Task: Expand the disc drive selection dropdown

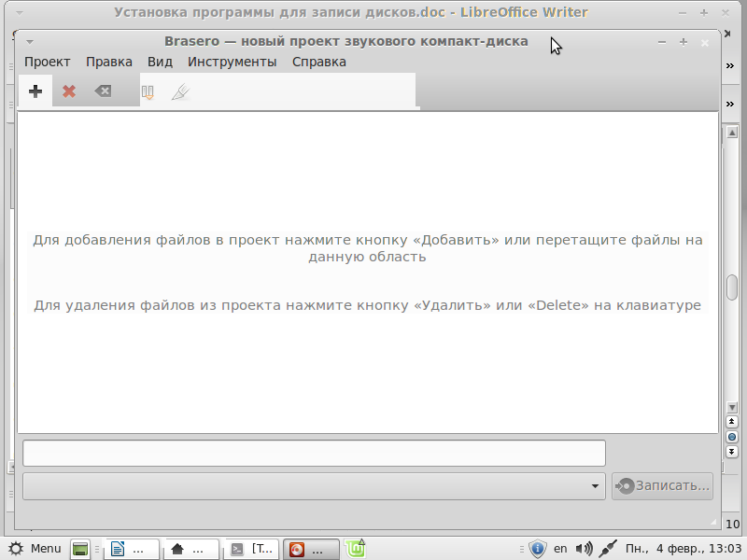Action: [314, 486]
